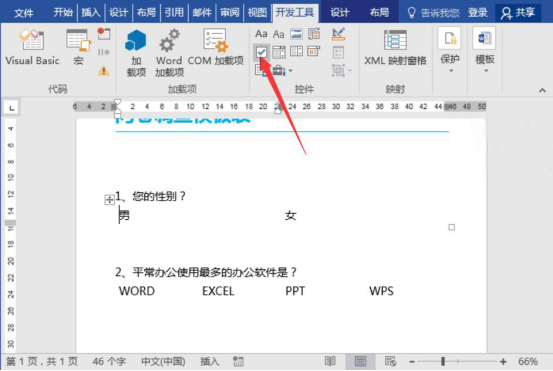The width and height of the screenshot is (553, 371).
Task: Click the table move handle icon
Action: 109,200
